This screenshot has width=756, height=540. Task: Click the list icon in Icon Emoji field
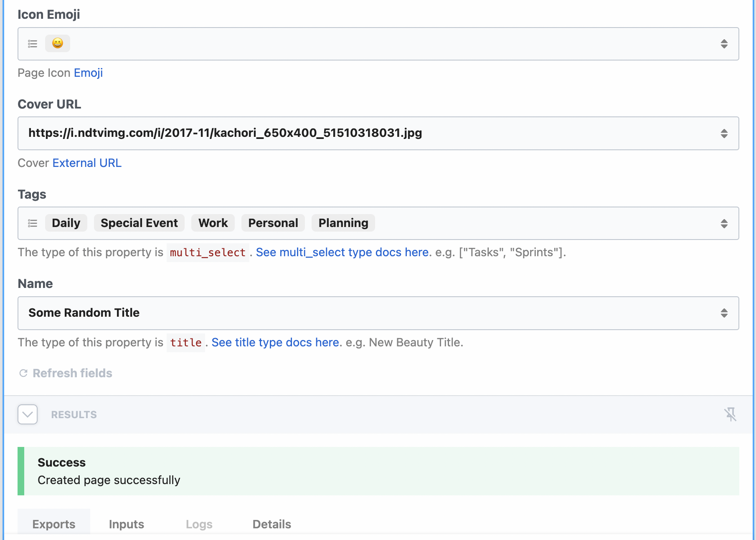pos(33,44)
